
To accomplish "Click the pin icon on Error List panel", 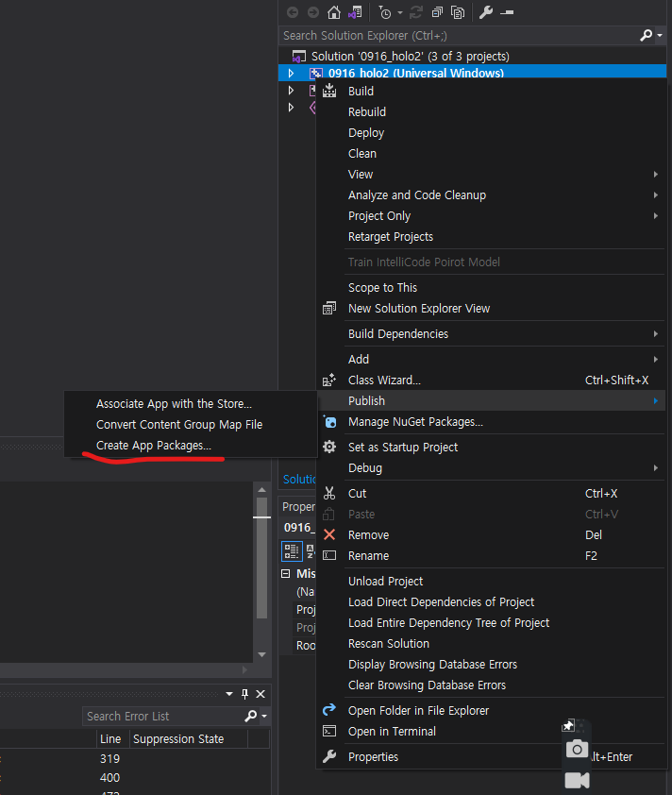I will pos(244,694).
